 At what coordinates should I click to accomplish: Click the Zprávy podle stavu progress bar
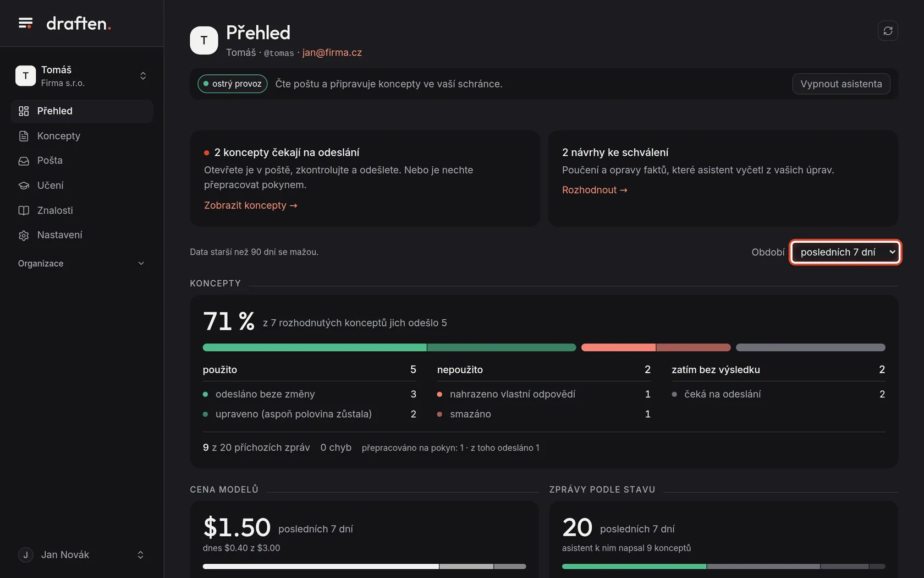pos(724,566)
